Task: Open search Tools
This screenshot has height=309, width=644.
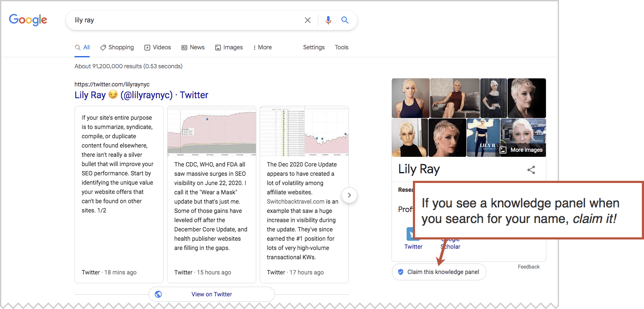Action: click(342, 47)
